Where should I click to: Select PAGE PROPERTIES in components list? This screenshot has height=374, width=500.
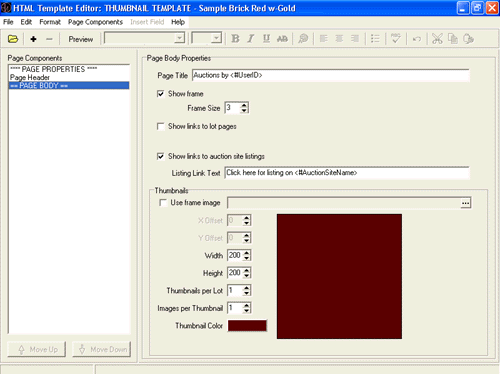click(x=69, y=69)
